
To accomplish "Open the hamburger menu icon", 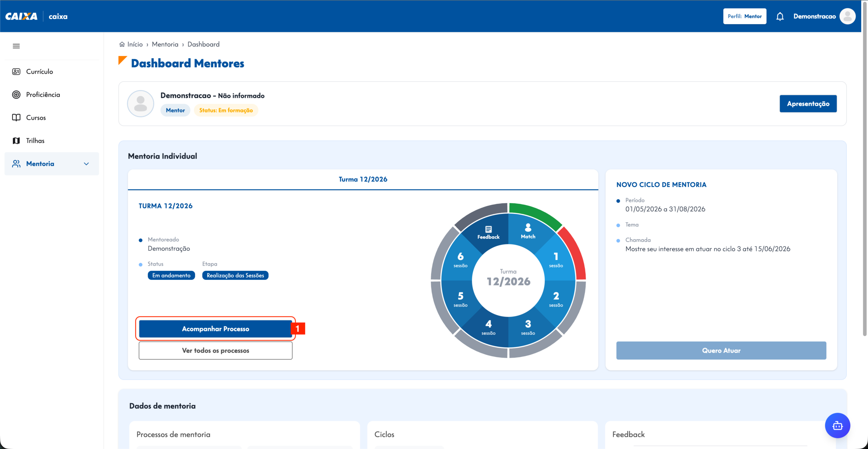I will pos(16,46).
